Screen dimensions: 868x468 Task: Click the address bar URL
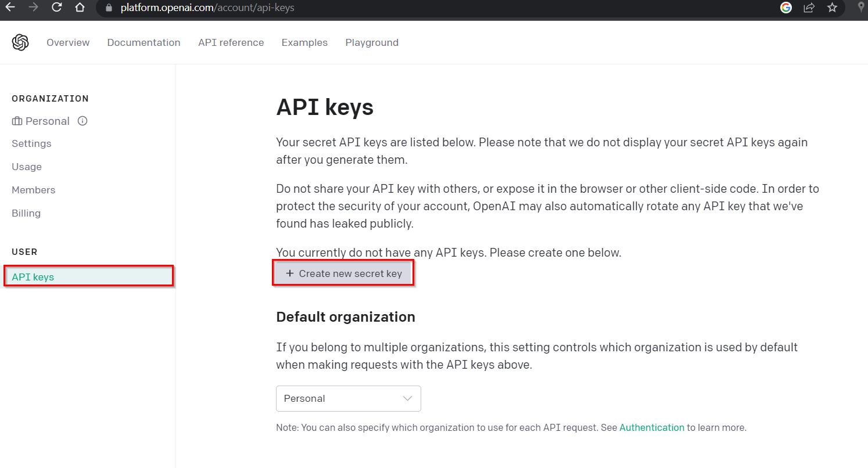click(207, 8)
